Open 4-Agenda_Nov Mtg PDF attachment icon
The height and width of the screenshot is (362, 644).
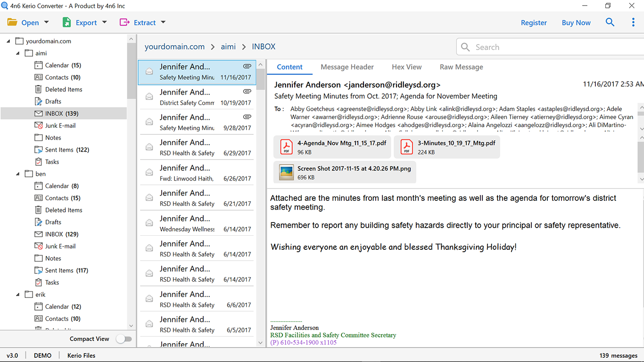click(x=287, y=147)
